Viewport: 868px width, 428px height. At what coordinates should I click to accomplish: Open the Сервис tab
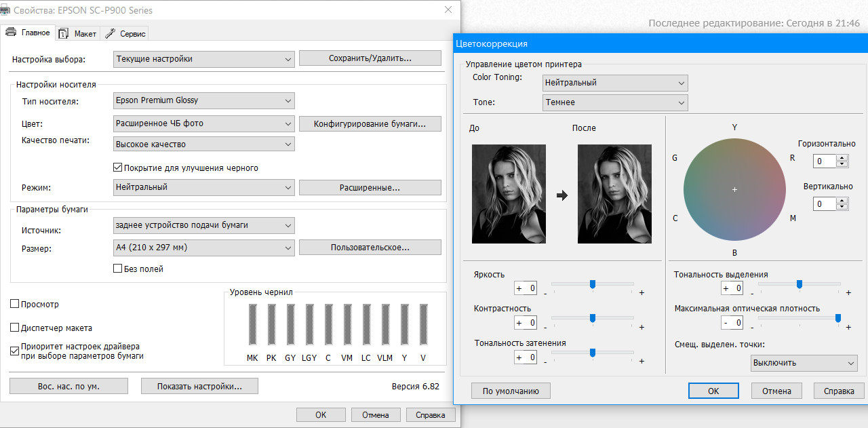126,33
